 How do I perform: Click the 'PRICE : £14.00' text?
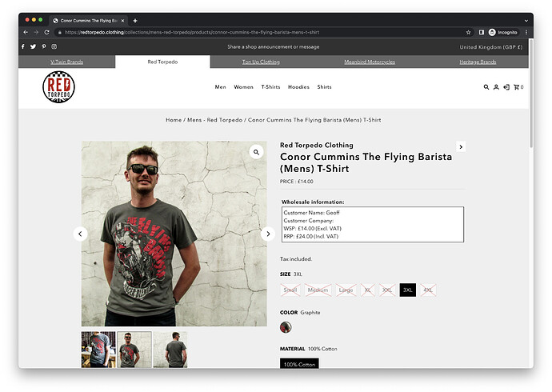297,182
